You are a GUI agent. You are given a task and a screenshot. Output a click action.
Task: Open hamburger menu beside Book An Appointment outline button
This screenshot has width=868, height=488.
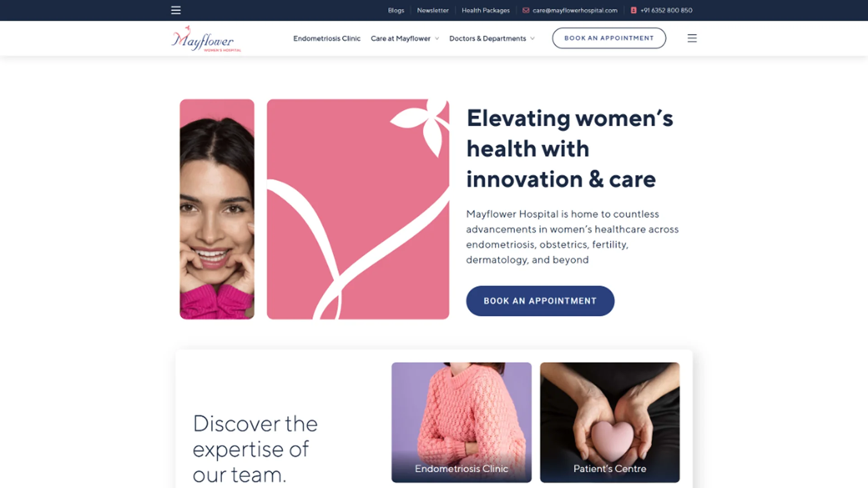pyautogui.click(x=692, y=38)
